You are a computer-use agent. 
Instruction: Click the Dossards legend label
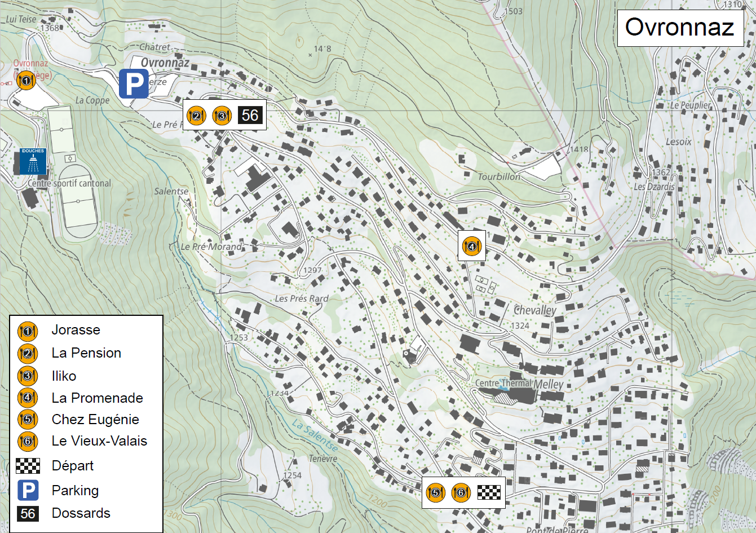pos(81,513)
